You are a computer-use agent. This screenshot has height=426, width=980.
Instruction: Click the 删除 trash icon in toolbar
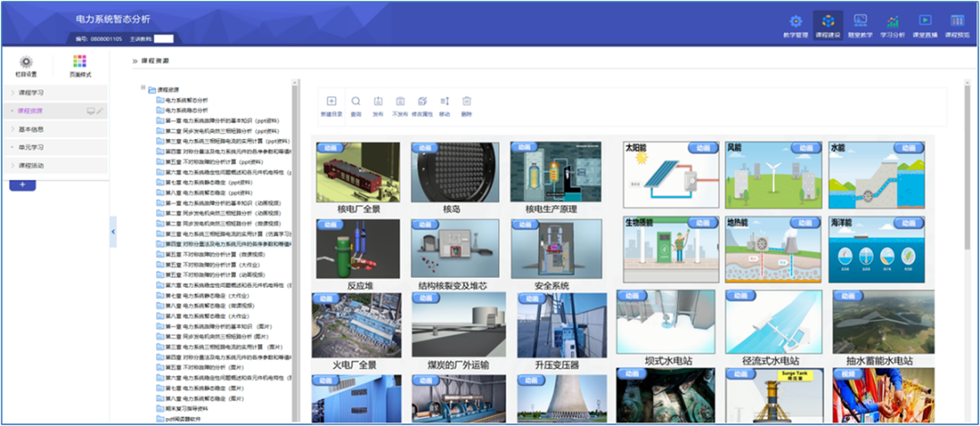pyautogui.click(x=466, y=102)
